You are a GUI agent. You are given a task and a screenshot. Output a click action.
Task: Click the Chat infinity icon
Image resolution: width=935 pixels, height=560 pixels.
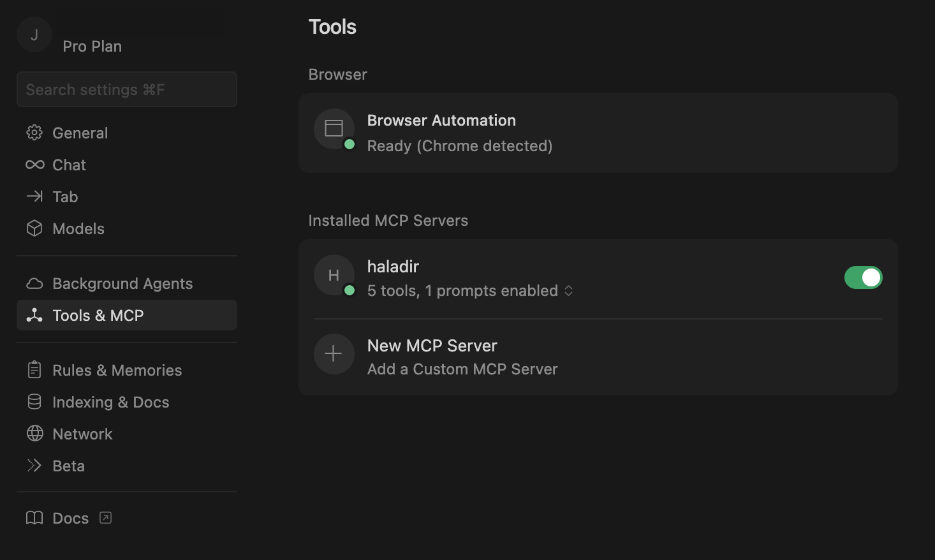pyautogui.click(x=34, y=165)
